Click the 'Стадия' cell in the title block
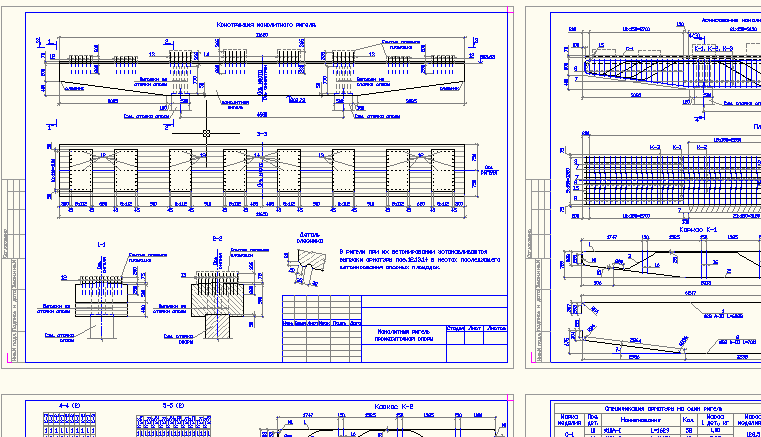Screen dimensions: 761x437 pos(455,328)
